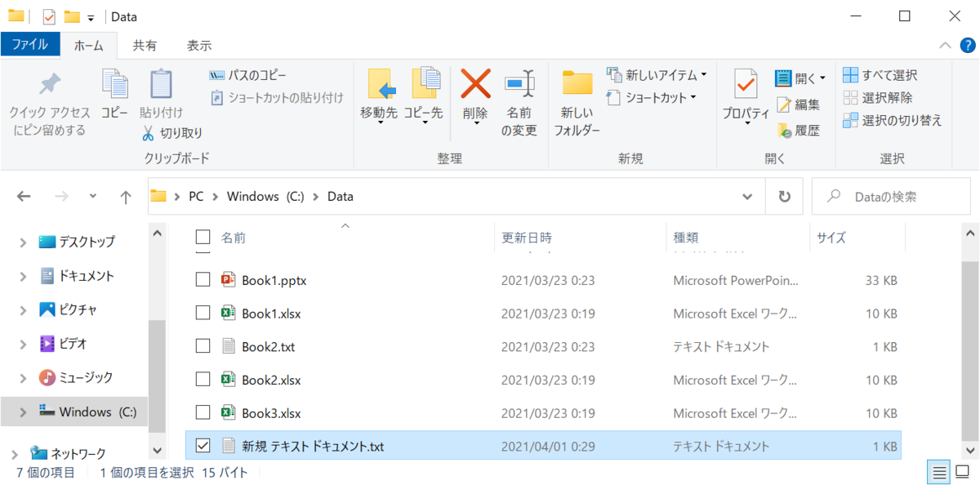This screenshot has width=980, height=485.
Task: Select the Book2.txt file name
Action: pos(269,347)
